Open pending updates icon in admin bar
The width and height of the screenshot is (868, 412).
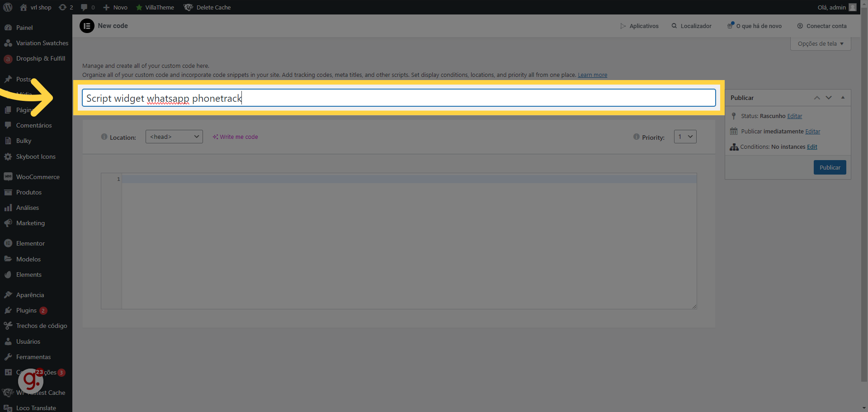pos(66,7)
